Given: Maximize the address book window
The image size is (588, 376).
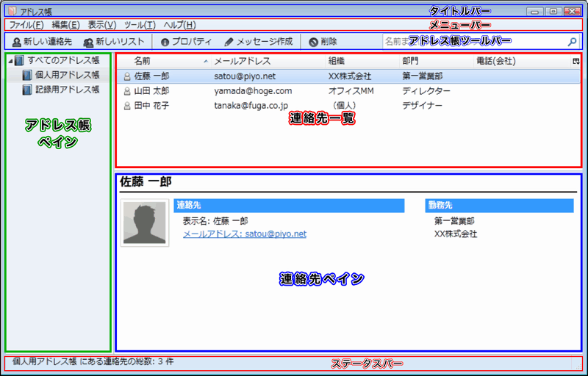Looking at the screenshot, I should tap(553, 11).
